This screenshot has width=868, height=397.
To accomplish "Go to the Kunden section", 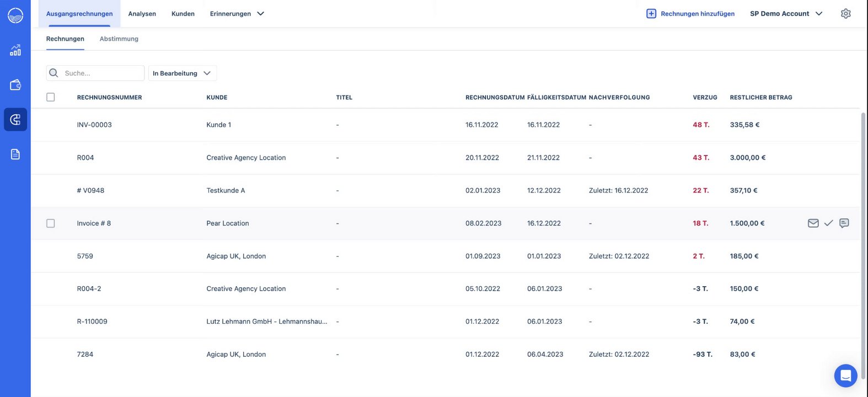I will 183,14.
